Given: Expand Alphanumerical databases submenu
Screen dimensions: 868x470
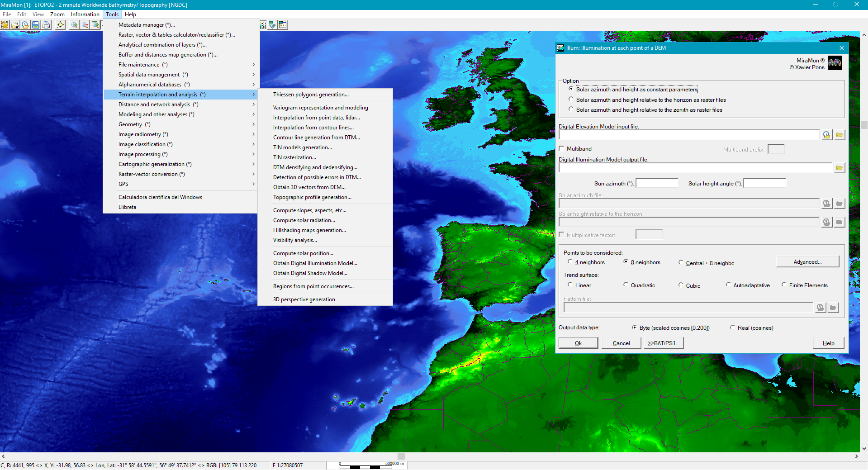Looking at the screenshot, I should (181, 85).
